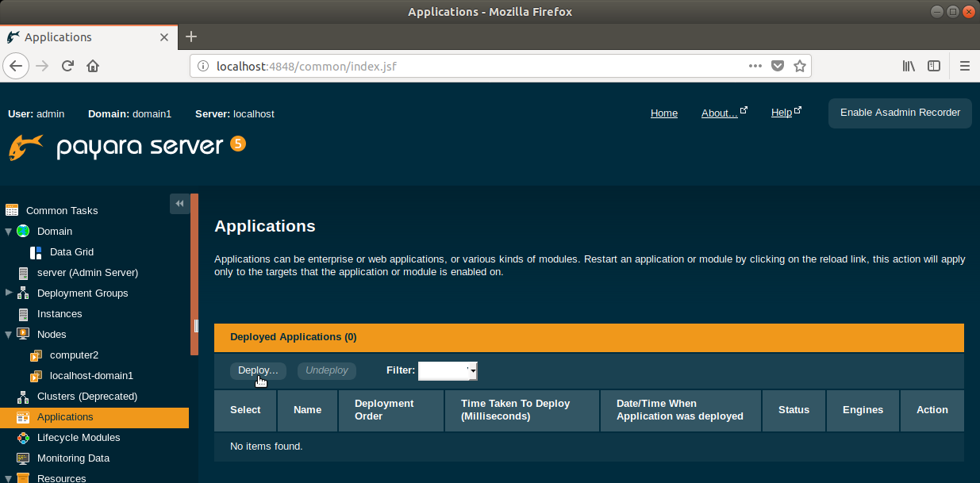Screen dimensions: 980x483
Task: Open Monitoring Data in the tree
Action: (73, 458)
